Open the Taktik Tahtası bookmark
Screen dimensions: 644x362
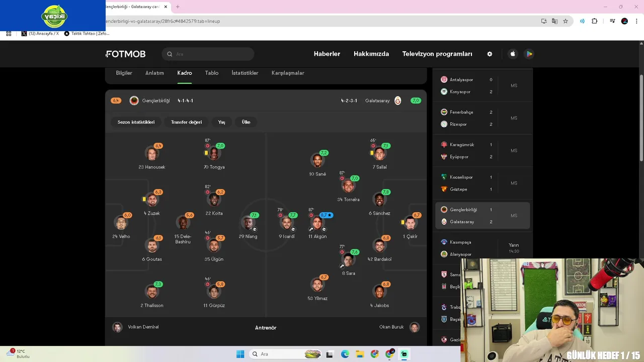[x=87, y=34]
